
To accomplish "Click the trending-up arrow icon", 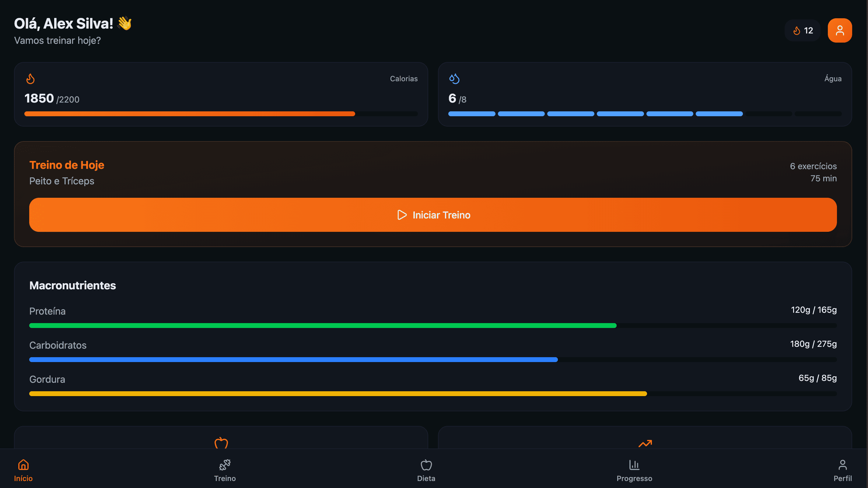I will [x=645, y=443].
